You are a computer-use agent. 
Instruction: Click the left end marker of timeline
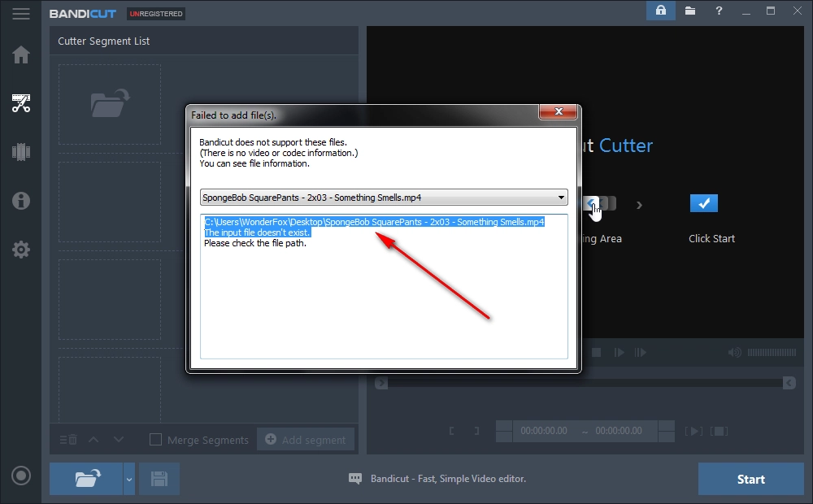[x=381, y=383]
